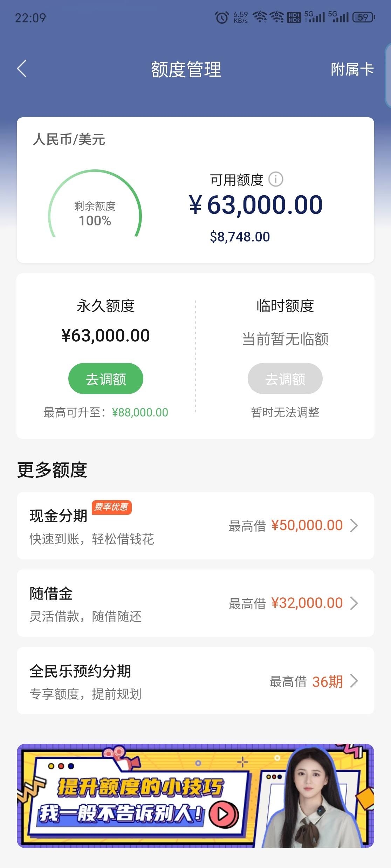Play the video in the banner
Screen dimensions: 391x868
pyautogui.click(x=223, y=814)
